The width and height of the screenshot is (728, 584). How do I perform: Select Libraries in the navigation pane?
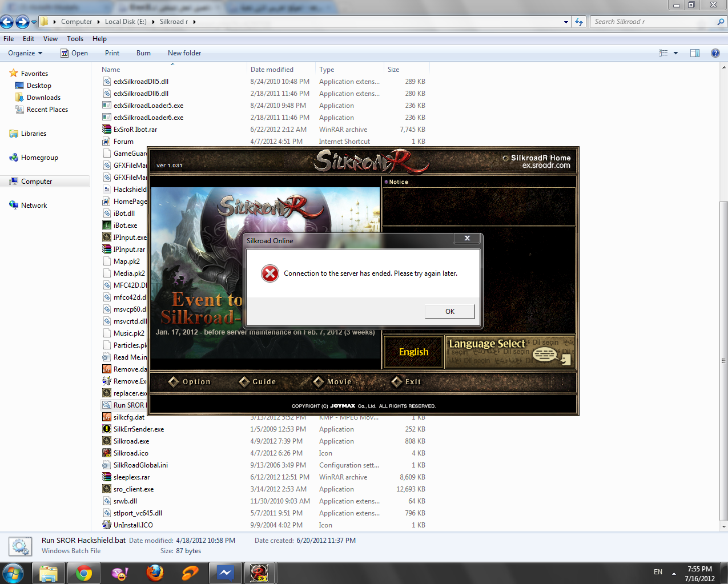[x=34, y=134]
